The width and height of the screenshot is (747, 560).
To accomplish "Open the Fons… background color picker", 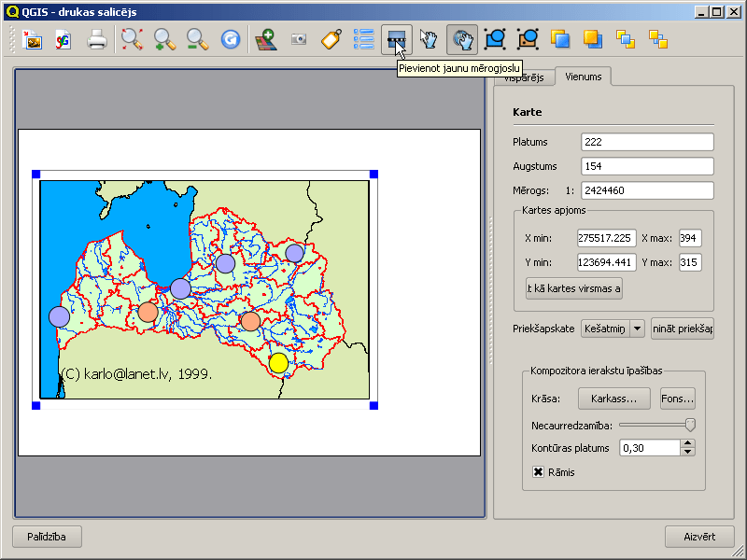I will pos(678,399).
